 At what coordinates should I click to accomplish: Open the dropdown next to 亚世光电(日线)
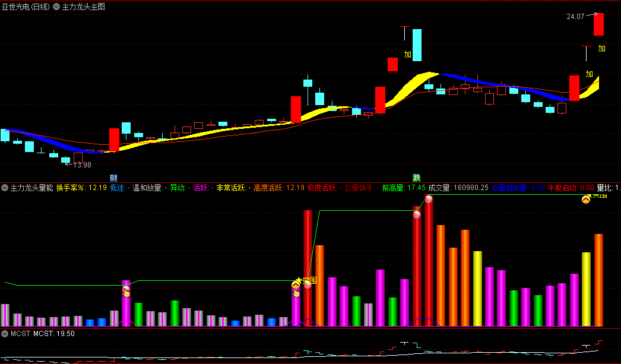tap(56, 7)
